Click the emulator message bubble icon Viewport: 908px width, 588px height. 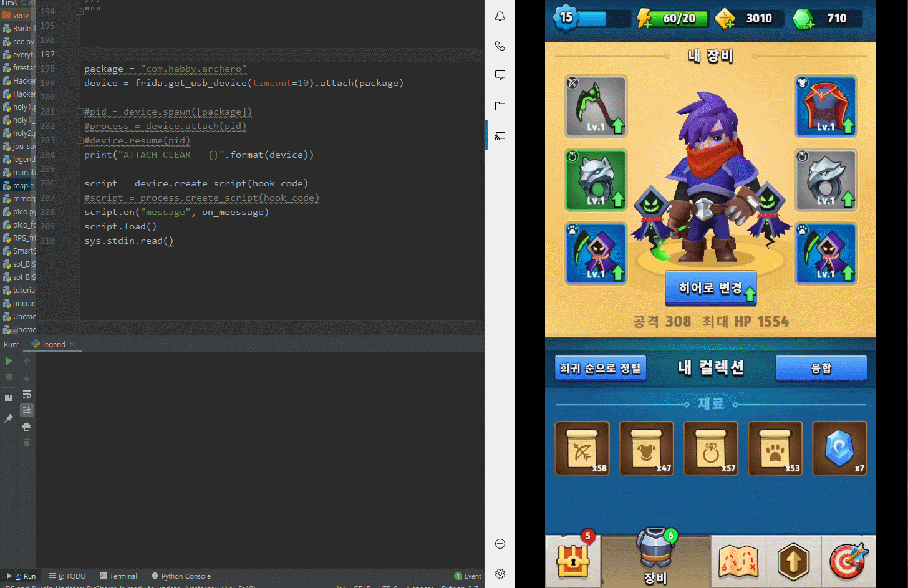(x=500, y=75)
